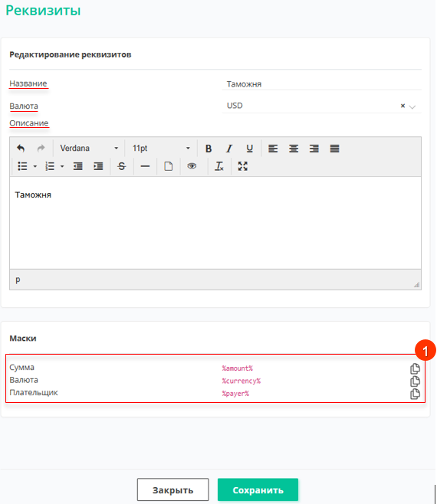The height and width of the screenshot is (504, 437).
Task: Click the Закрыть button
Action: click(172, 489)
